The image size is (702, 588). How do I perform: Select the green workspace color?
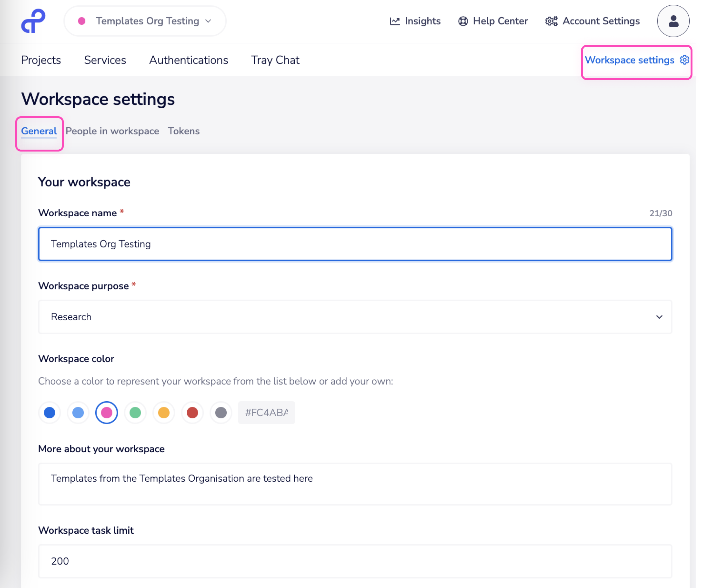click(x=135, y=412)
